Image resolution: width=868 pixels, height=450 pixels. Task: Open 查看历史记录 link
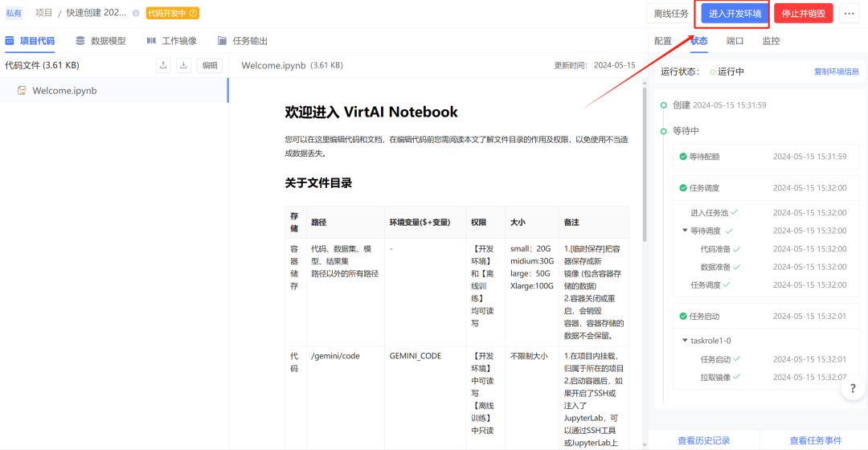703,440
